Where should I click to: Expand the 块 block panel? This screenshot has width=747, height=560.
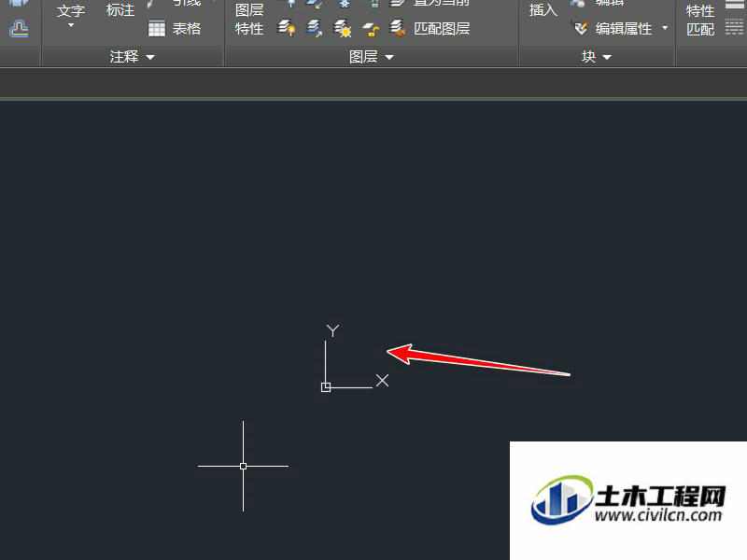(597, 57)
